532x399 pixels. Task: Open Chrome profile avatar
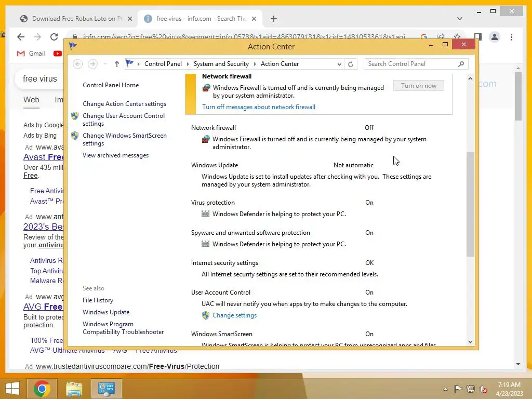click(495, 37)
